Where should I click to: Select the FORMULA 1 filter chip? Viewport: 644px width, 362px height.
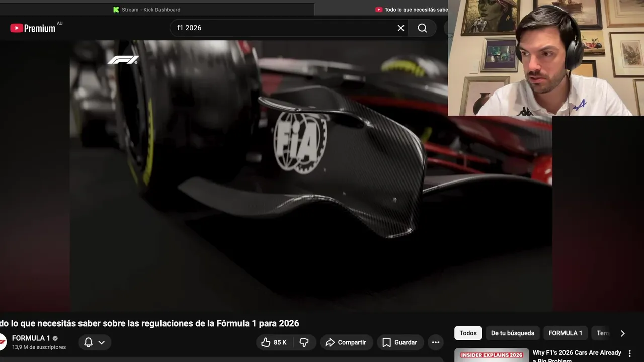566,333
